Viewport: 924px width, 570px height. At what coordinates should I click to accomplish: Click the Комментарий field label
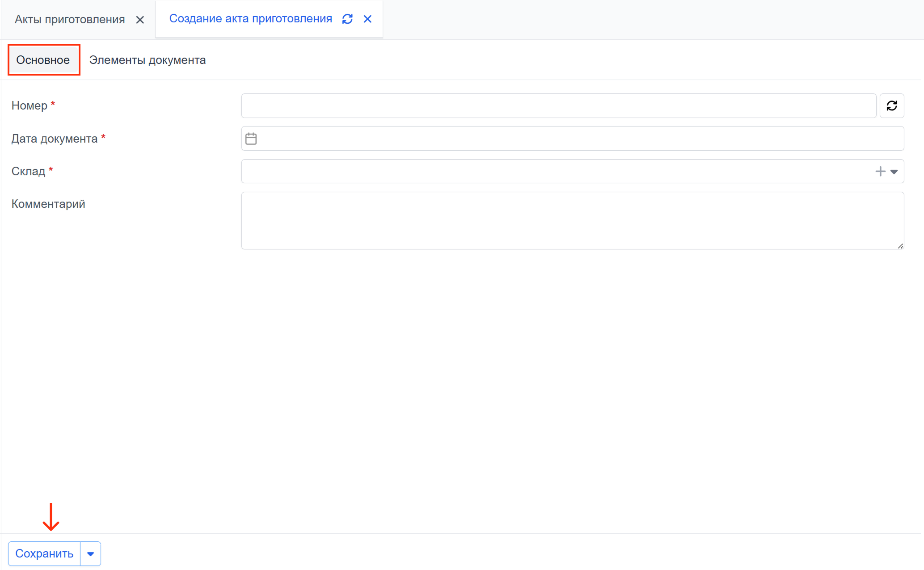pyautogui.click(x=48, y=204)
